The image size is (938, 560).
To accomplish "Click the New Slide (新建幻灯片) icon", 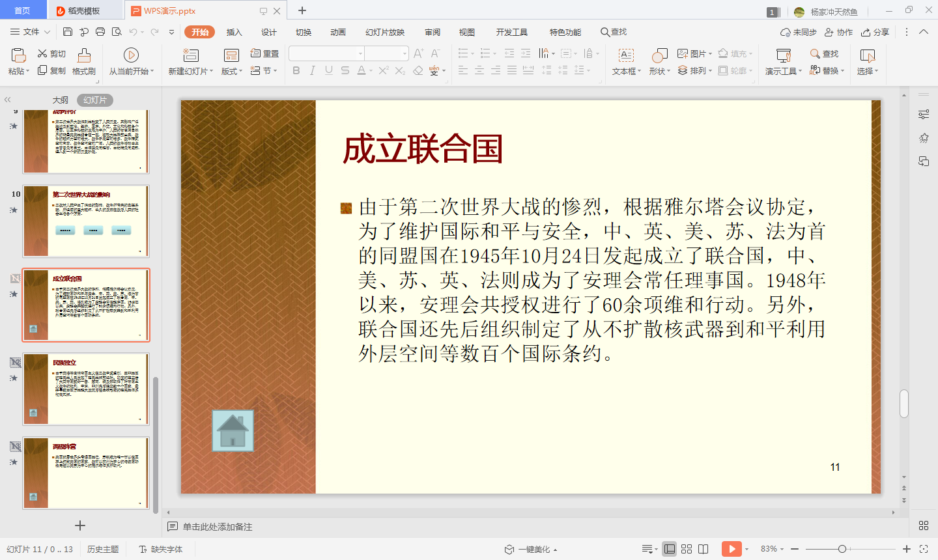I will coord(190,55).
